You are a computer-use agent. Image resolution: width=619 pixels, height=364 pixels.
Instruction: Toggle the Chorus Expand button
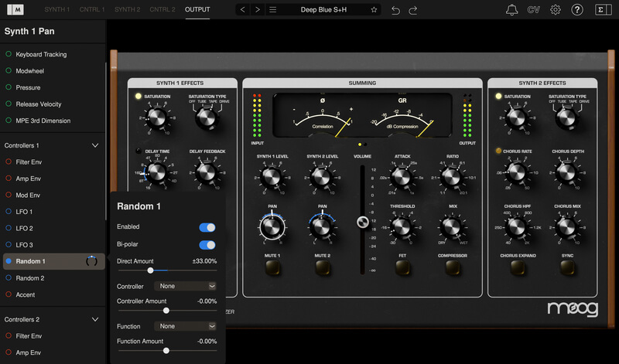click(518, 267)
